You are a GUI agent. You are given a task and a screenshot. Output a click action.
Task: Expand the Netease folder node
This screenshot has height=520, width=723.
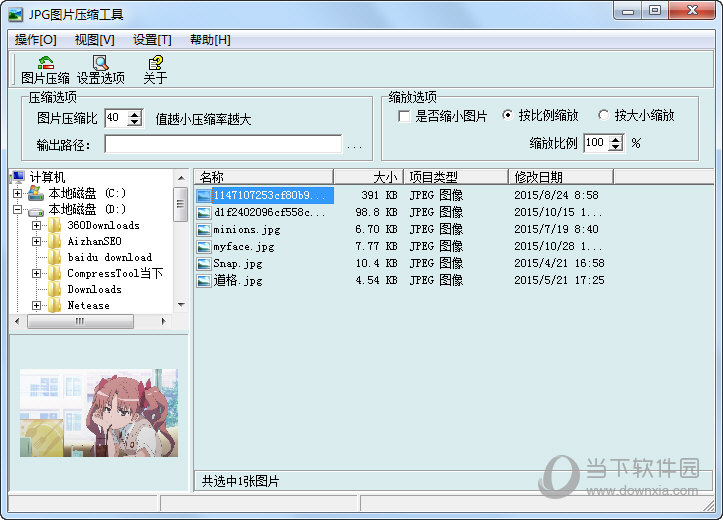tap(36, 305)
